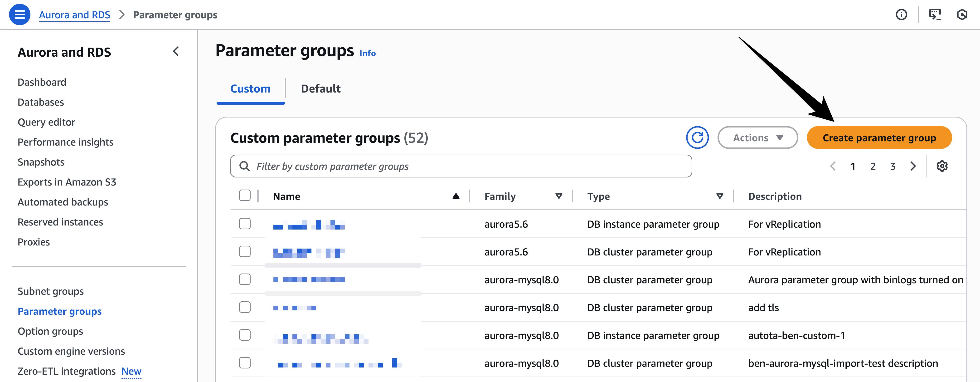Open Dashboard in sidebar

[x=42, y=82]
